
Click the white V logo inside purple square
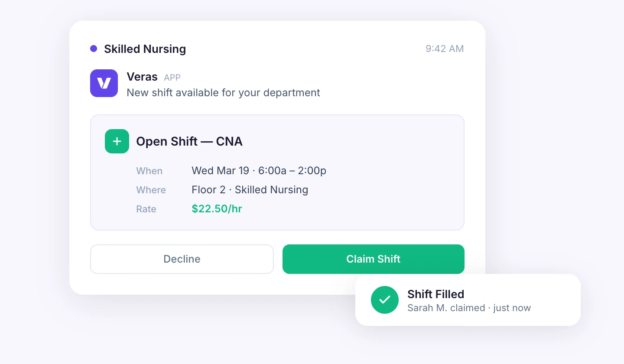(x=104, y=83)
